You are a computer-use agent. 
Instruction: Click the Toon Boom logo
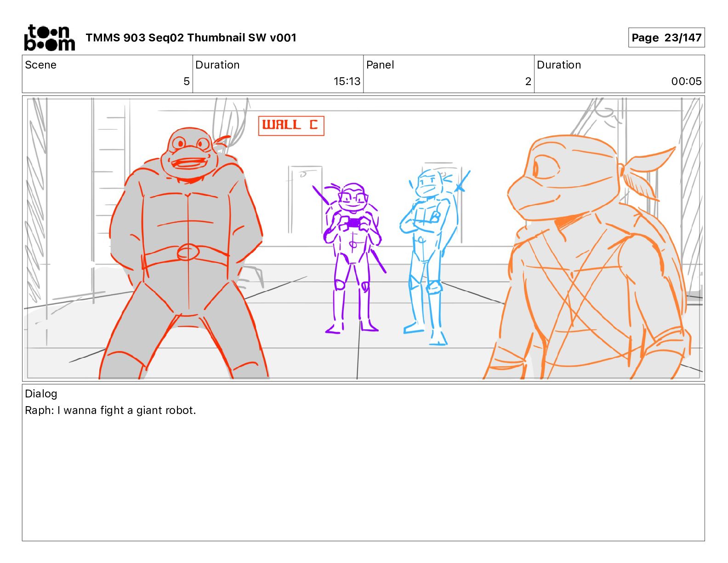click(x=49, y=37)
